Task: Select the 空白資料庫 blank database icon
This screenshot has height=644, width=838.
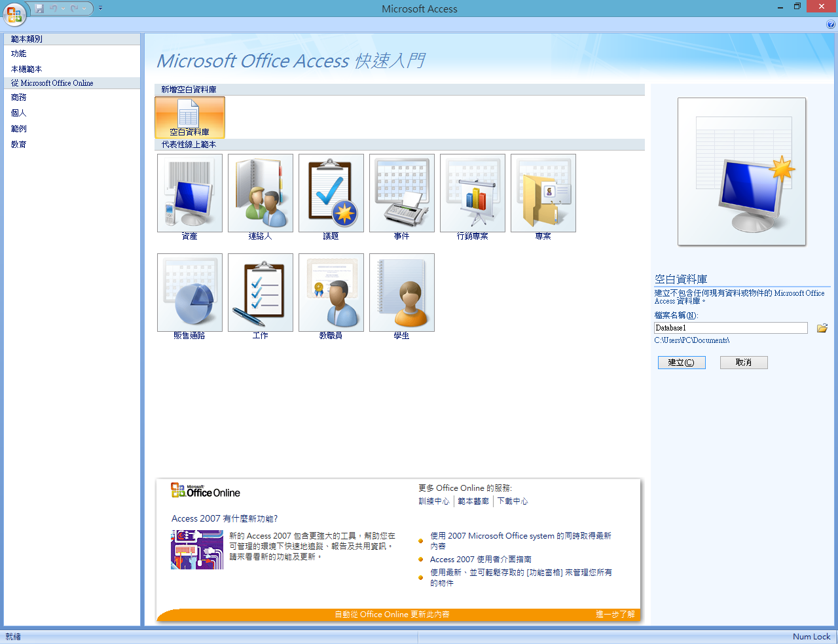Action: tap(190, 117)
